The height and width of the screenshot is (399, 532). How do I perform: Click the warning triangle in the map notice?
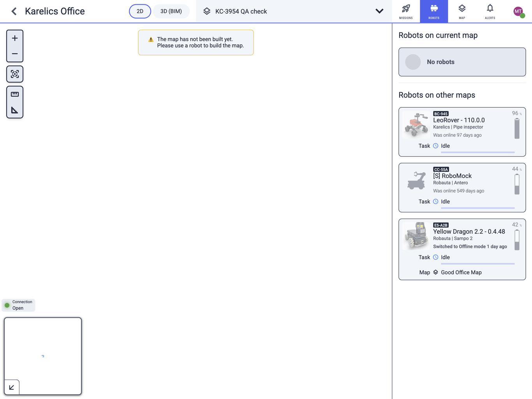click(151, 40)
